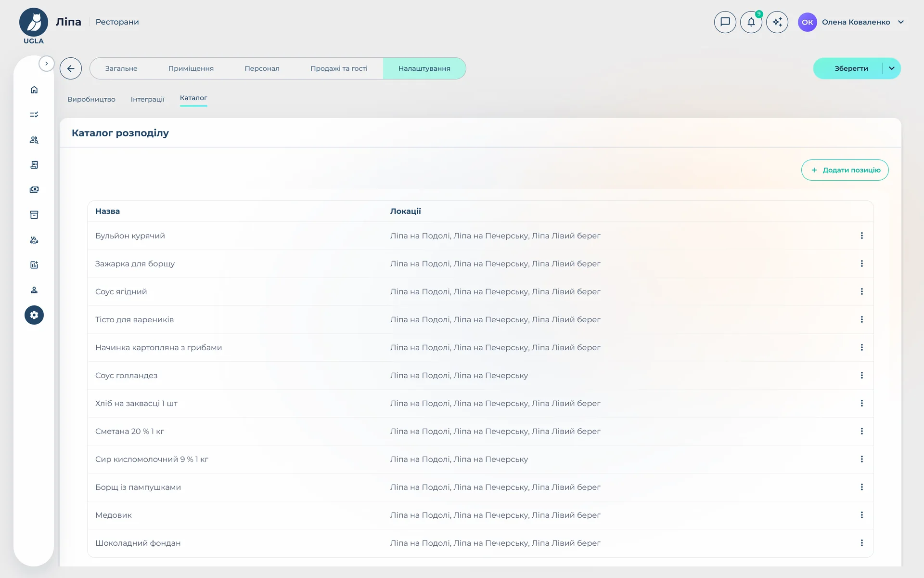The image size is (924, 578).
Task: Open the receipt icon in sidebar
Action: (x=34, y=165)
